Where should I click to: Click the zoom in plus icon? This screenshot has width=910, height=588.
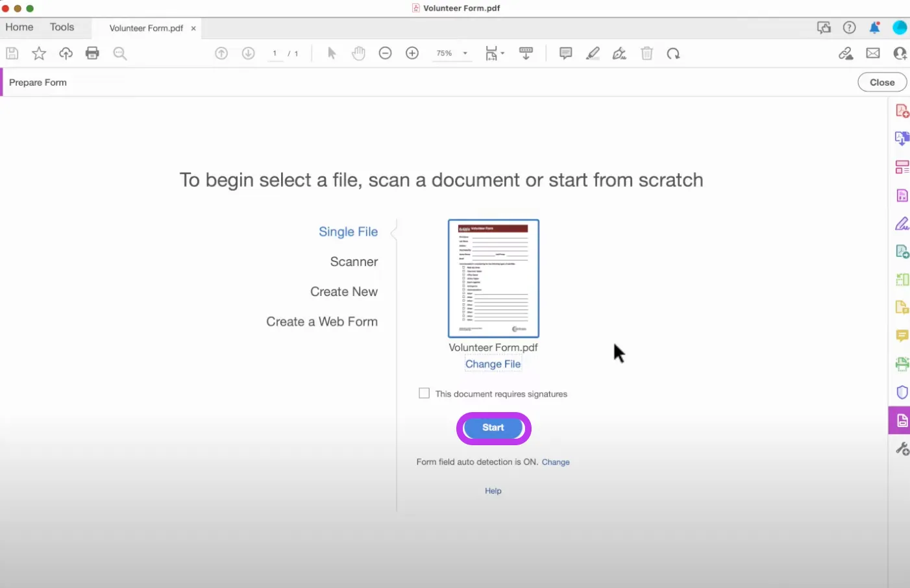pos(412,53)
